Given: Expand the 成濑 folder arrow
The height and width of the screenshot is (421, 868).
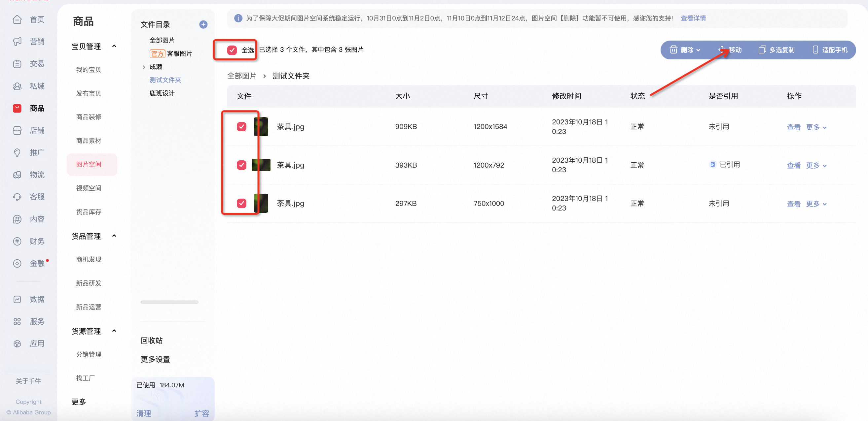Looking at the screenshot, I should [144, 67].
